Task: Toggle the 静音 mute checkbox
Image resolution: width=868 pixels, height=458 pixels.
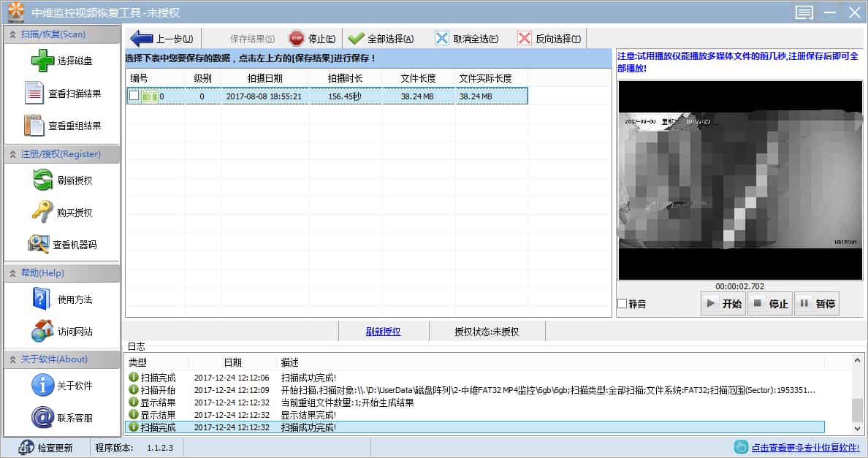Action: (623, 304)
